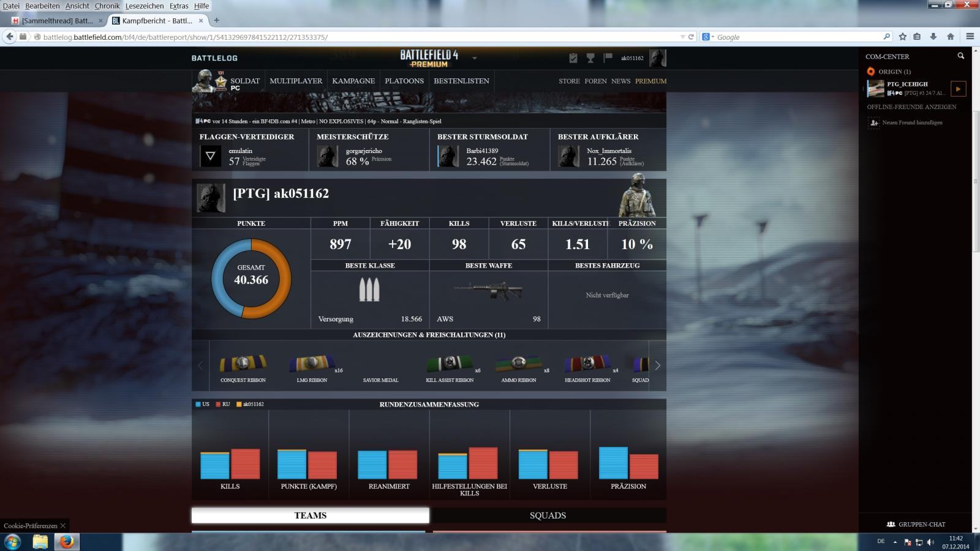Click the ak051162 orange legend swatch
980x551 pixels.
(239, 404)
